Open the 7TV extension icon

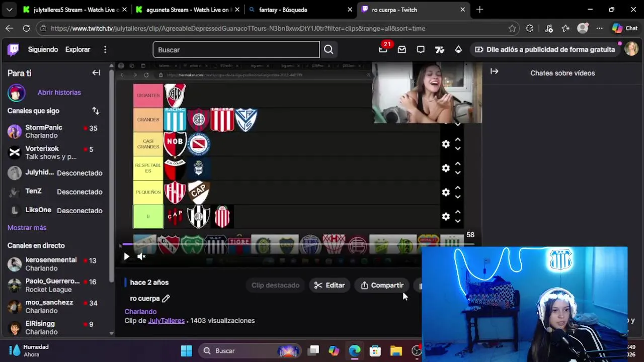[440, 49]
